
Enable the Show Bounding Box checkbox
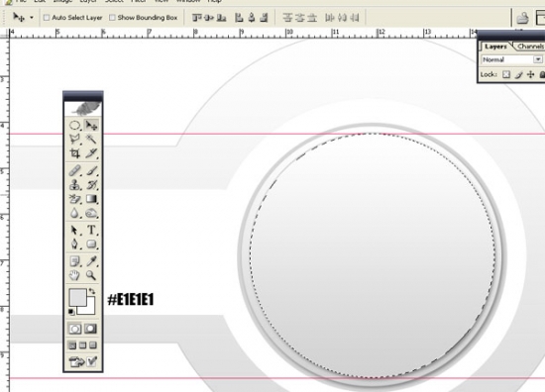[x=112, y=18]
